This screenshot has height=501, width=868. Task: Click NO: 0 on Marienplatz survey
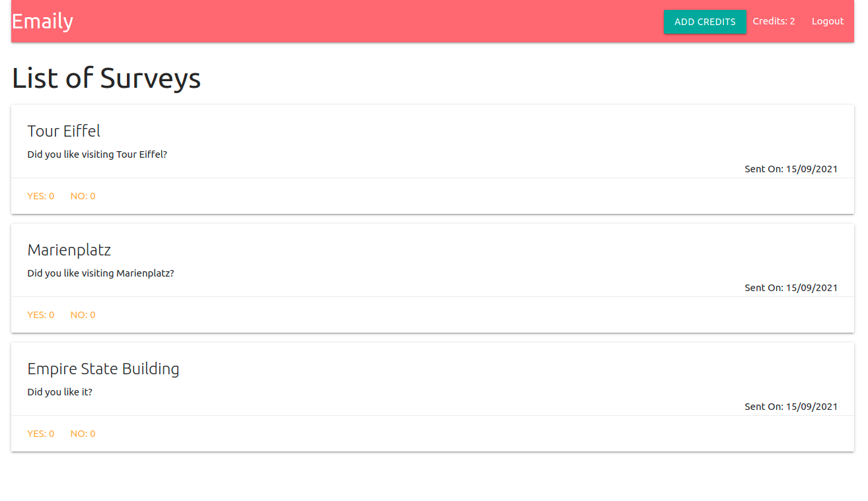coord(83,315)
